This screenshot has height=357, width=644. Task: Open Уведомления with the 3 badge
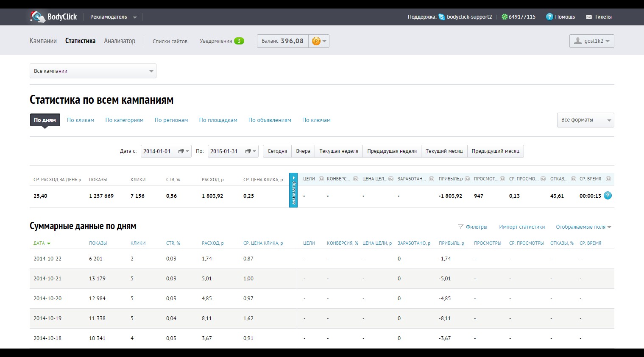tap(222, 41)
